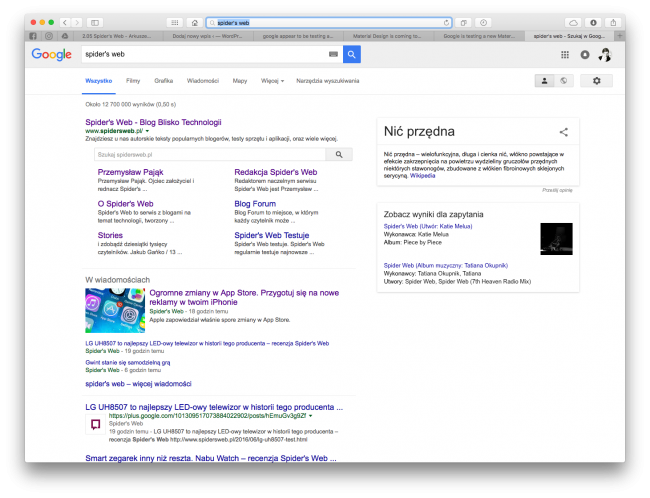Switch to Material Design is coming tab

[387, 36]
